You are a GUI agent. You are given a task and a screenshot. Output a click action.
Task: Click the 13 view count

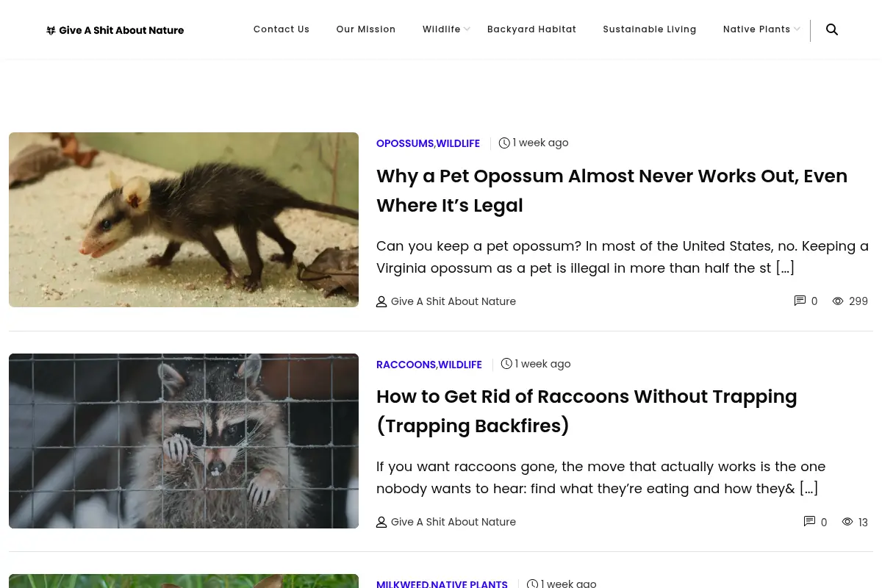[863, 522]
